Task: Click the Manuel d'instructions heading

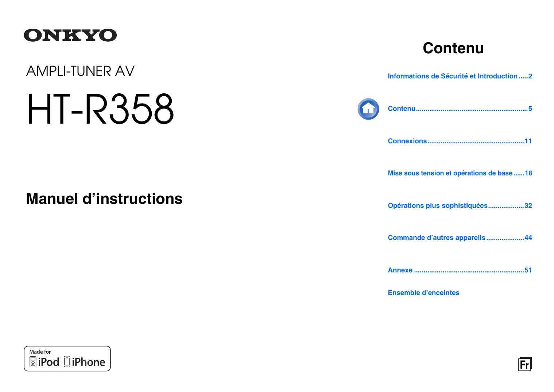Action: pyautogui.click(x=104, y=199)
